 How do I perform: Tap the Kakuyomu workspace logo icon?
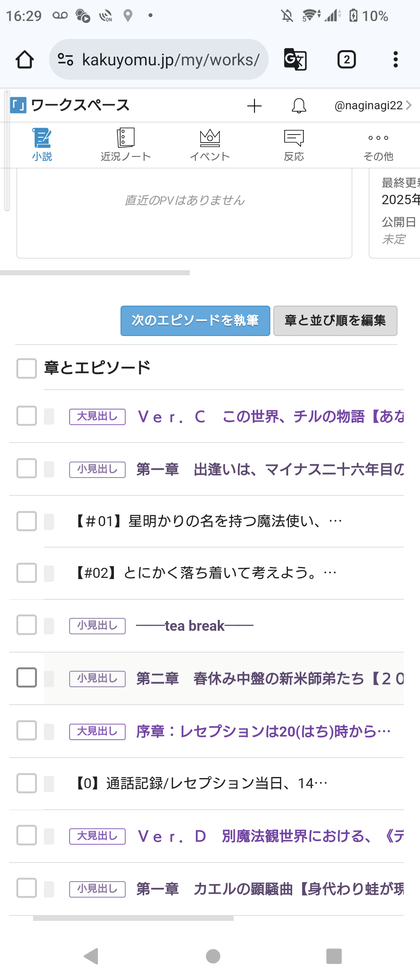coord(18,105)
